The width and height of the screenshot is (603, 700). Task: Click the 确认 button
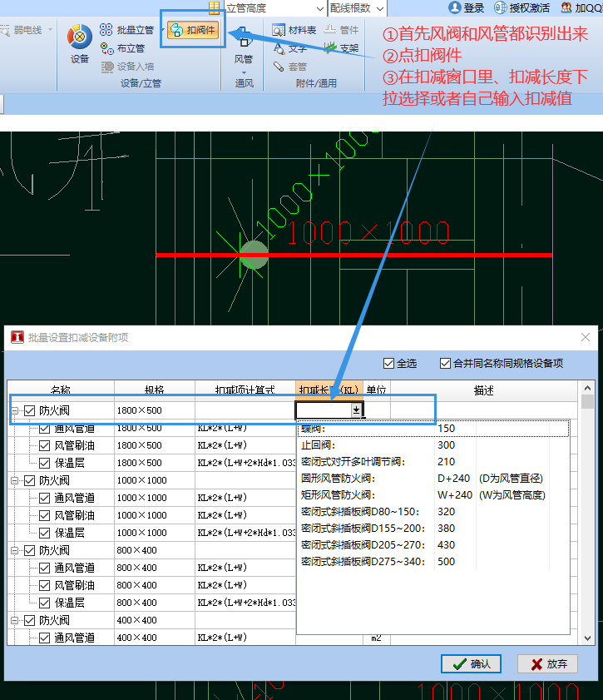(471, 663)
